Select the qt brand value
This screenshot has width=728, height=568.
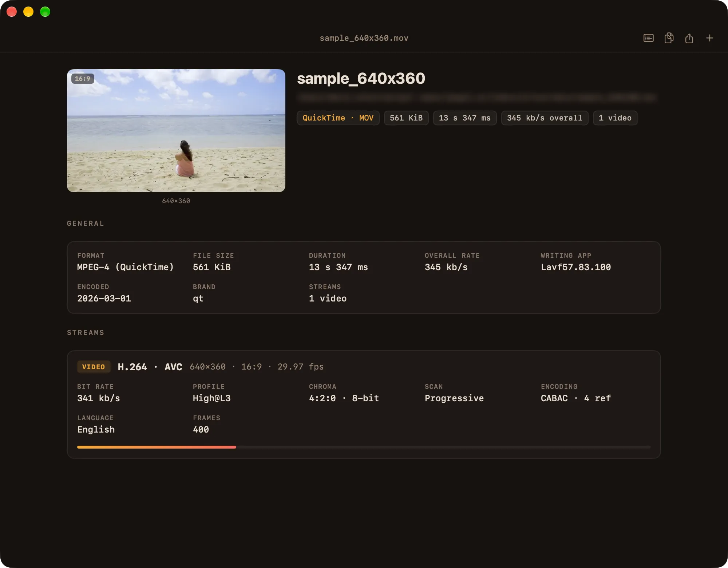(198, 299)
